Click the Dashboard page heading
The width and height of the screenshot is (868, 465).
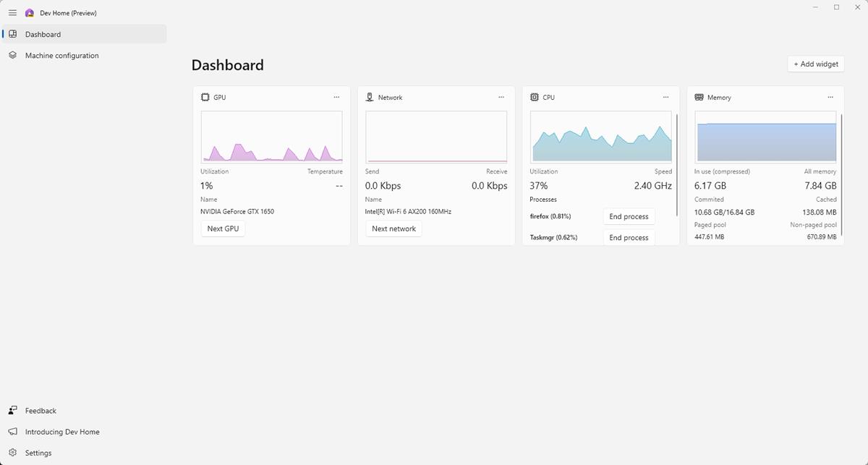pos(227,64)
